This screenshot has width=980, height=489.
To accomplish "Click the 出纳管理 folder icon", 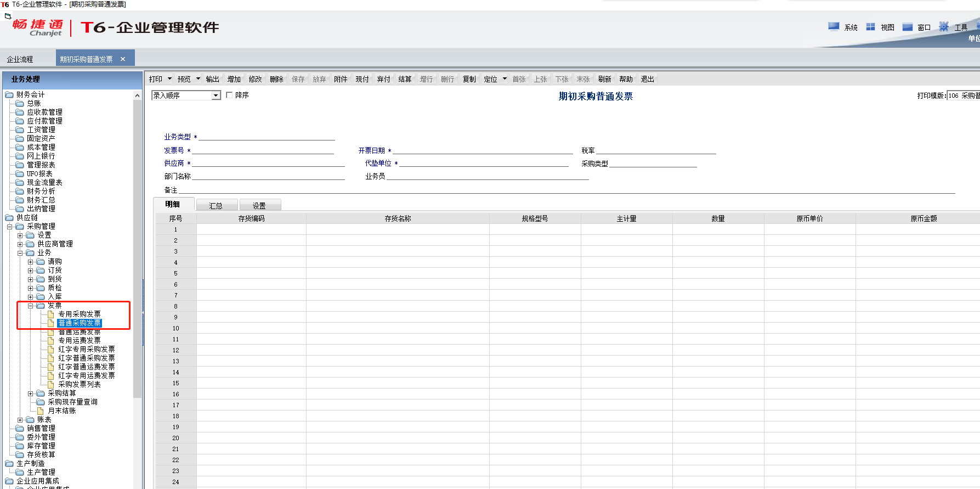I will pyautogui.click(x=20, y=209).
